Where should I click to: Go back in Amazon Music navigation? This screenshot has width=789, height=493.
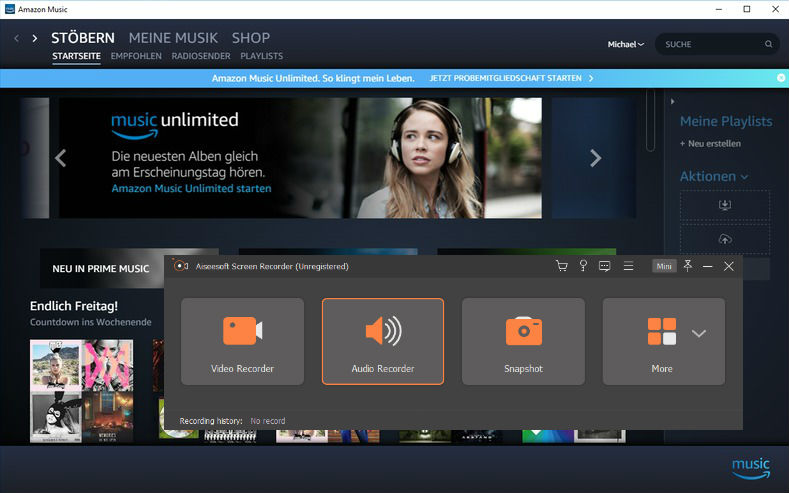[x=17, y=38]
